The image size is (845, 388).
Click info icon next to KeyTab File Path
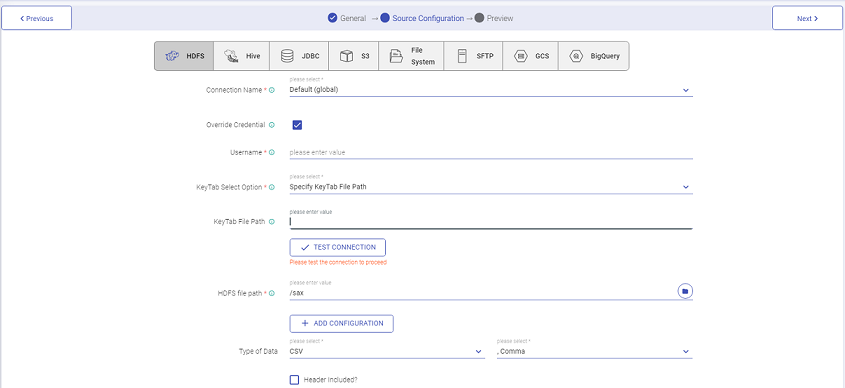(272, 221)
